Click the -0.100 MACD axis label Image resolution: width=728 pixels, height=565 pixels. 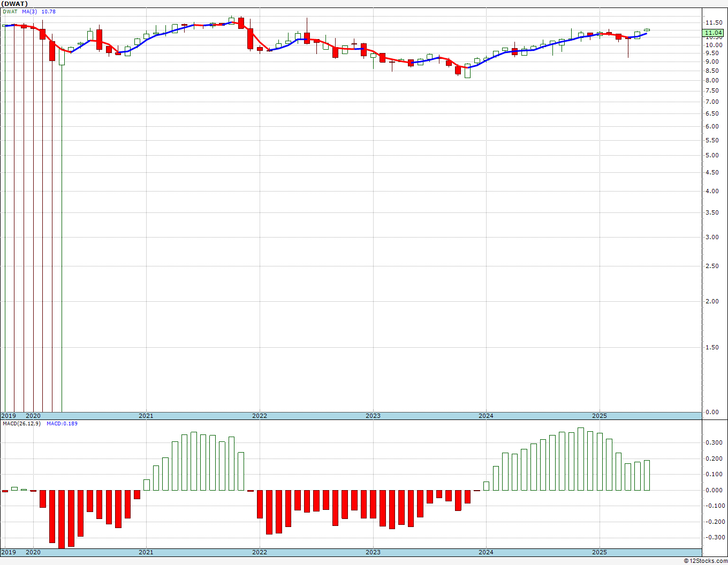[715, 506]
